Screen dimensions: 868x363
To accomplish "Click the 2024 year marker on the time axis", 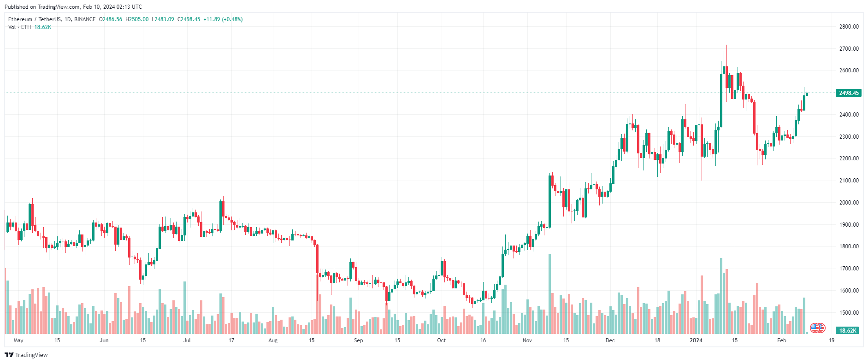I will pyautogui.click(x=696, y=340).
